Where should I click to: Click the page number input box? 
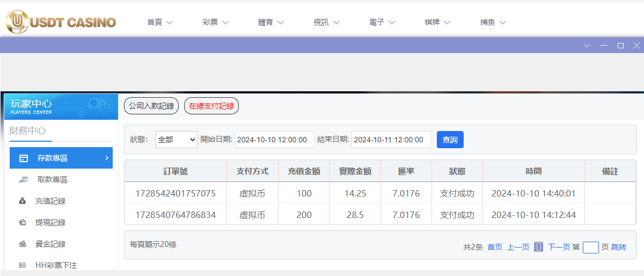point(590,247)
